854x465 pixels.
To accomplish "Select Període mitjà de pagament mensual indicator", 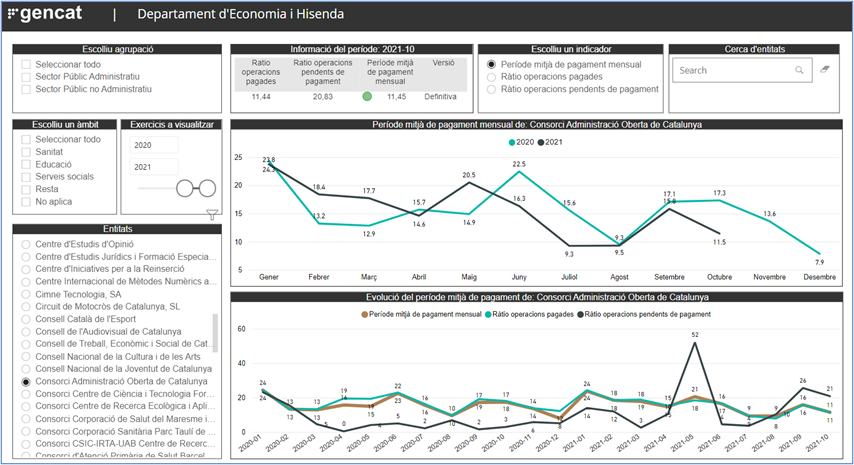I will click(x=491, y=64).
